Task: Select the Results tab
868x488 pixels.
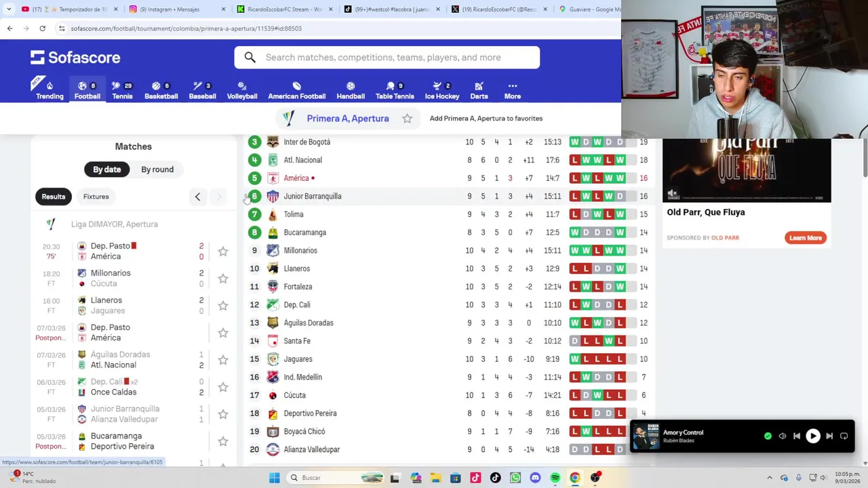Action: [54, 197]
